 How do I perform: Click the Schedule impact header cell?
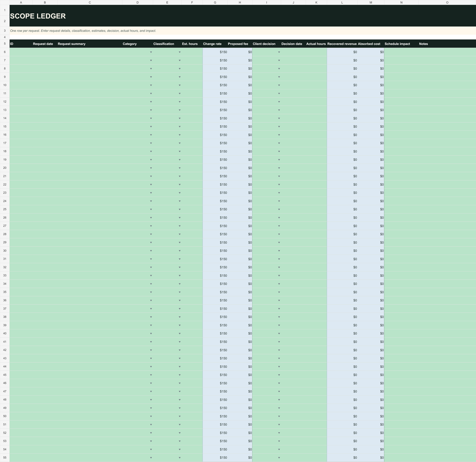pyautogui.click(x=401, y=44)
